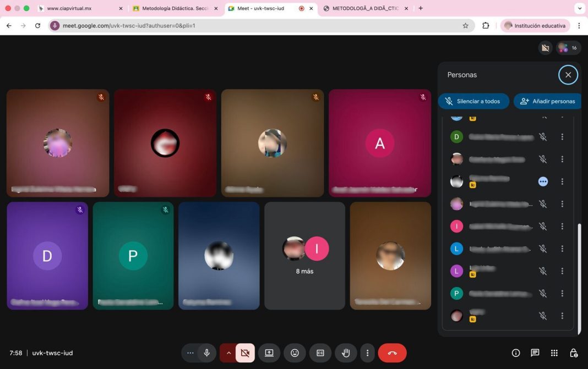The image size is (588, 369).
Task: Toggle the microphone mute button
Action: click(207, 353)
